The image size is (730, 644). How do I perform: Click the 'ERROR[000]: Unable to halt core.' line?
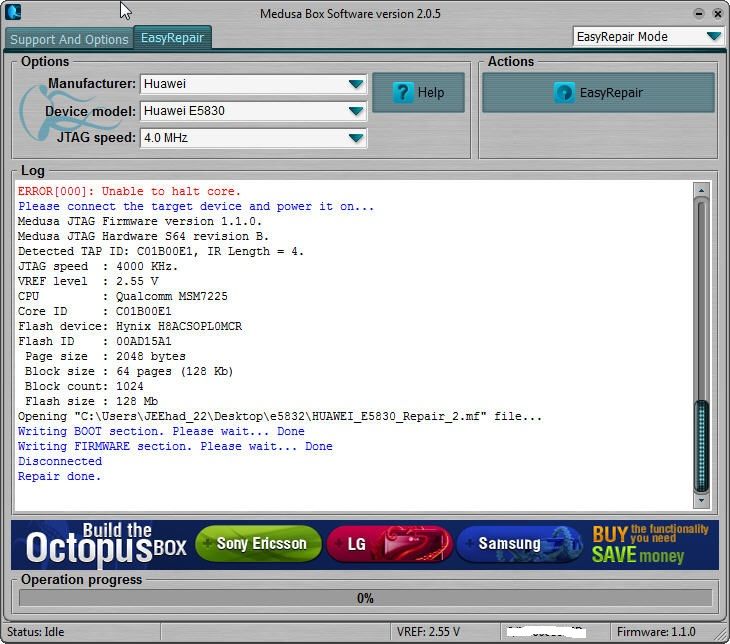(129, 191)
